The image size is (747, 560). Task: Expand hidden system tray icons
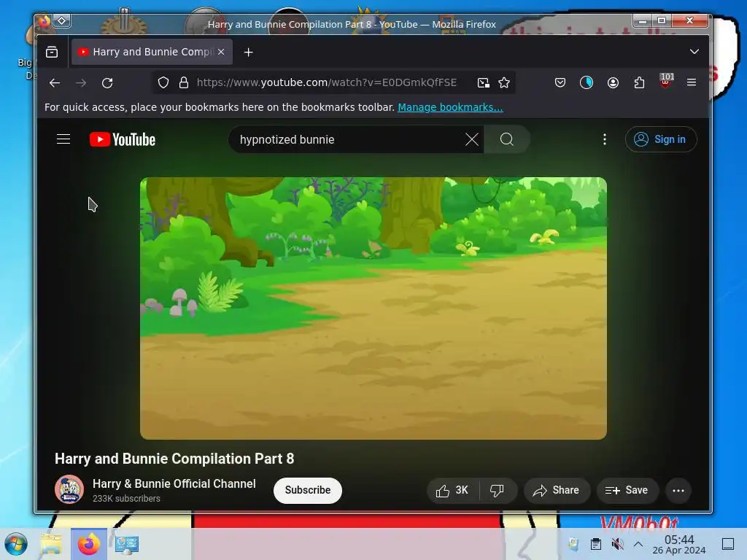click(x=638, y=544)
